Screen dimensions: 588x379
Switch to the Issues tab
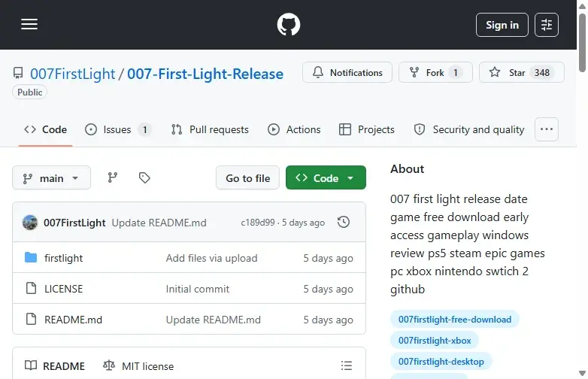pos(118,129)
